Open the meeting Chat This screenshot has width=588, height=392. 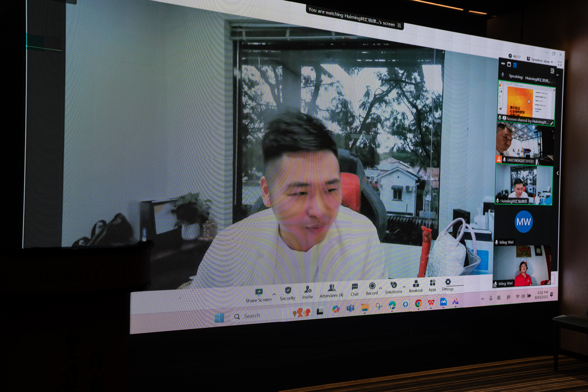click(355, 289)
